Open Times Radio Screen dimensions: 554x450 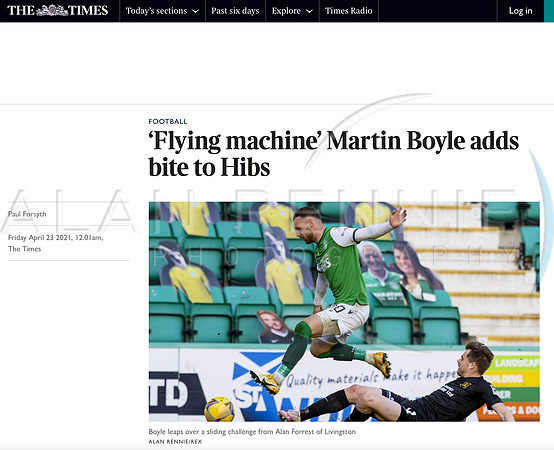348,11
